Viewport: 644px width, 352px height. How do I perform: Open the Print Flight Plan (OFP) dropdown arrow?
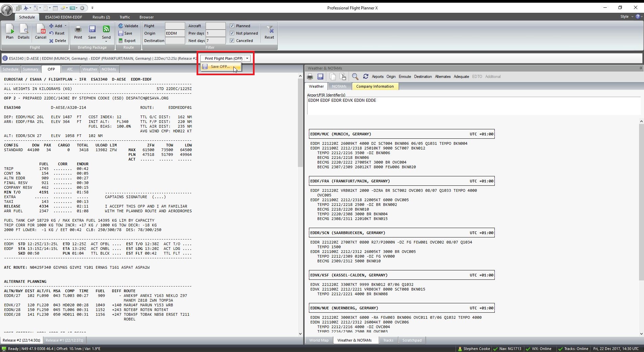[247, 58]
